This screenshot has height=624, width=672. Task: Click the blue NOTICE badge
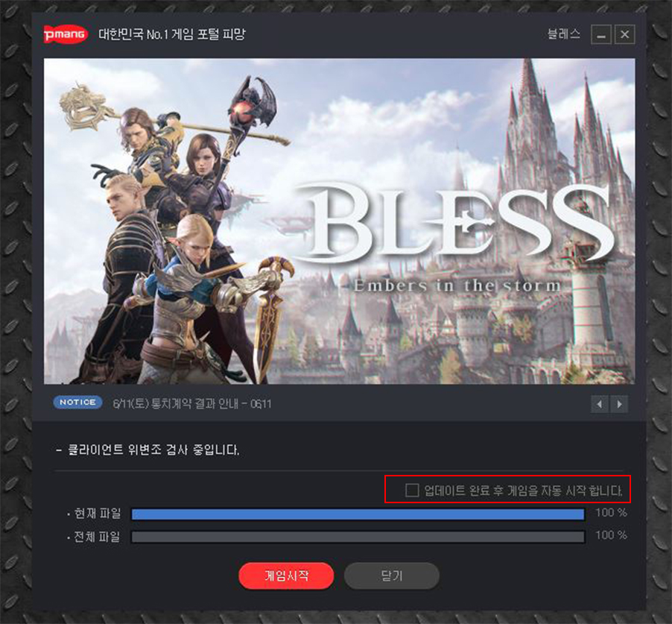coord(77,403)
